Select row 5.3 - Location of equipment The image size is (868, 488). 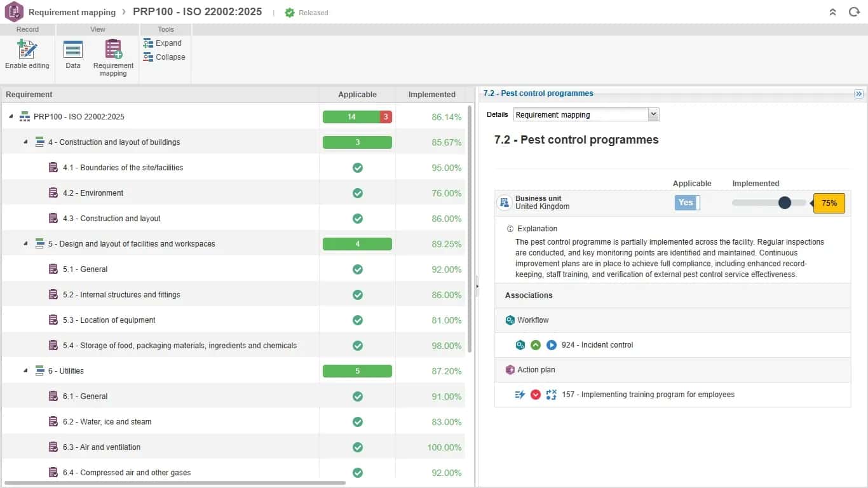(x=233, y=320)
